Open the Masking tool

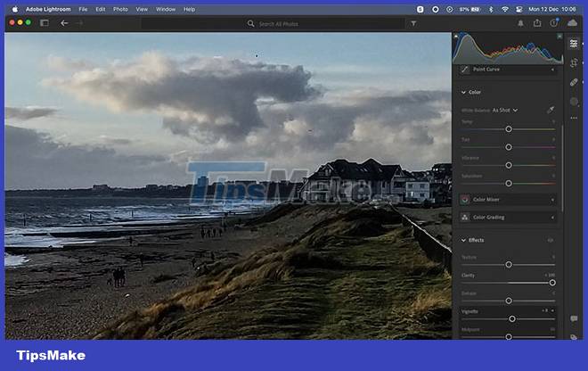pos(574,102)
